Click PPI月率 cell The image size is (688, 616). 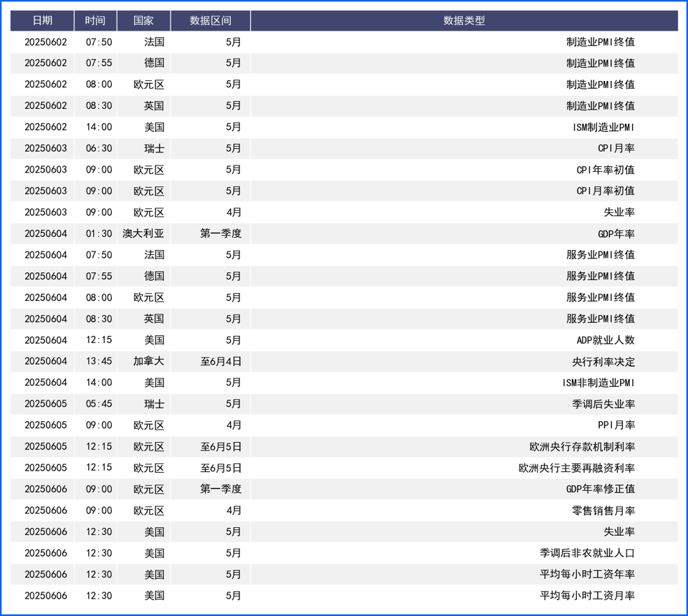tap(616, 425)
